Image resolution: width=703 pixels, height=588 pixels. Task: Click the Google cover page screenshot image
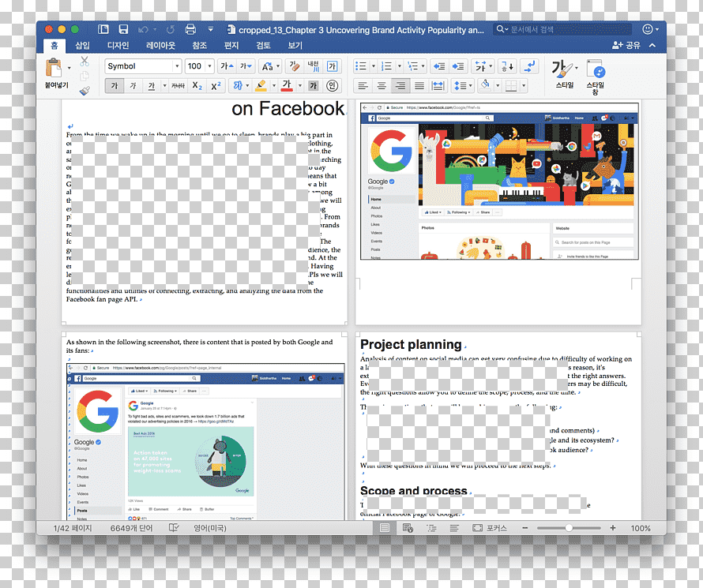pos(499,182)
